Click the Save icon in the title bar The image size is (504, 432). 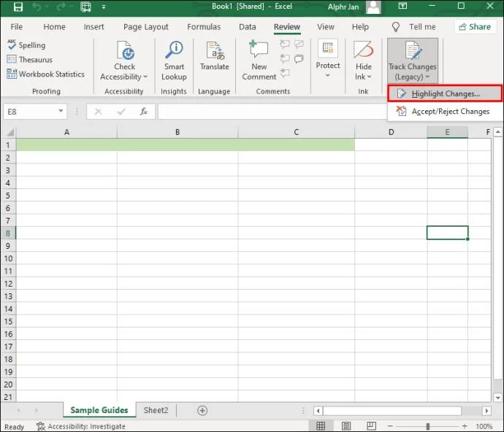coord(18,7)
